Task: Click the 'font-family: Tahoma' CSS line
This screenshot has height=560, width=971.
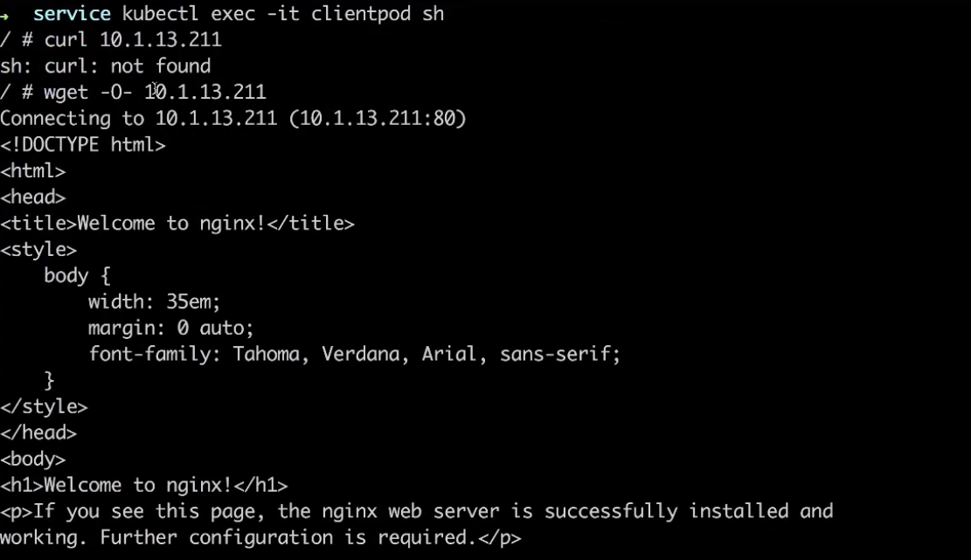Action: (354, 354)
